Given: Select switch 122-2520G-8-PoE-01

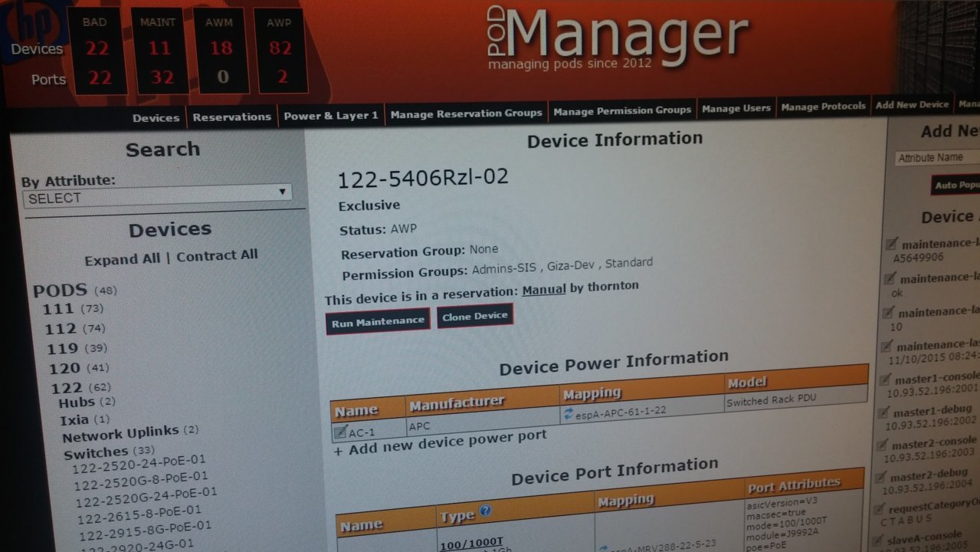Looking at the screenshot, I should (141, 481).
